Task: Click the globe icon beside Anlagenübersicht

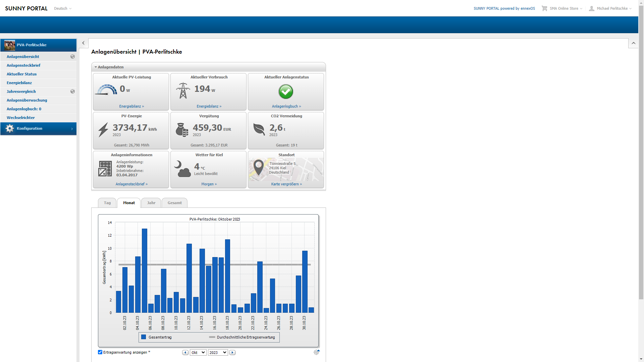Action: coord(72,57)
